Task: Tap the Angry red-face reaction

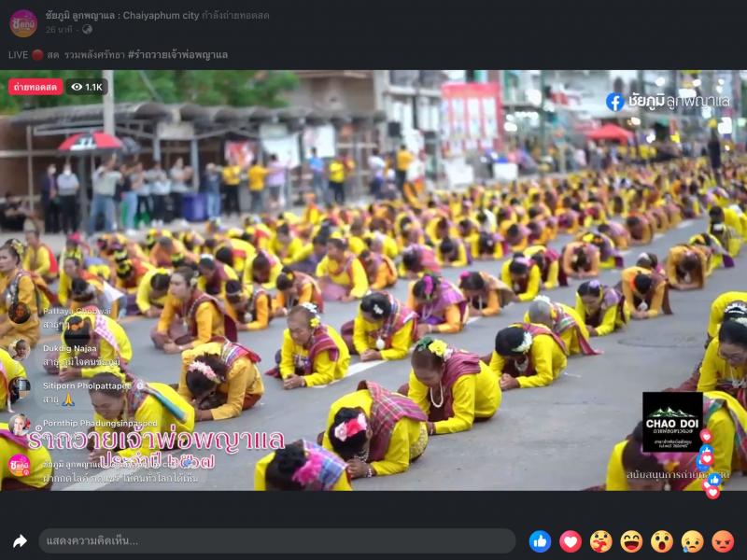Action: (x=723, y=541)
